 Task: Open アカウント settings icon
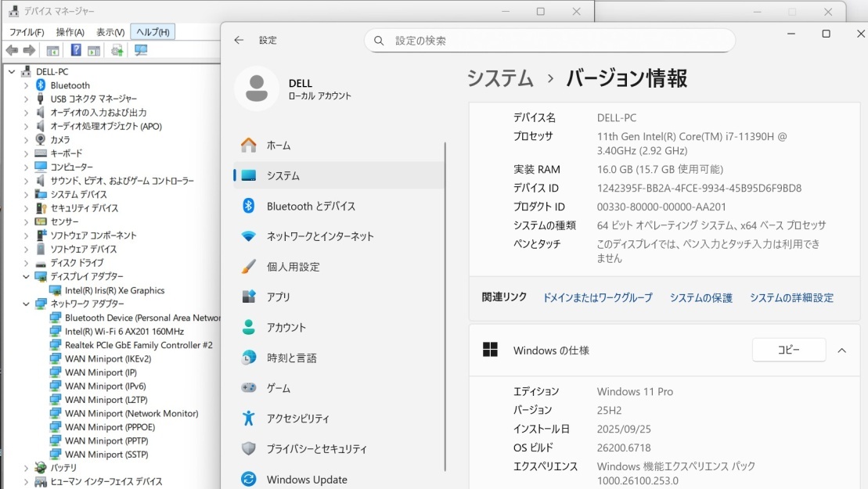pyautogui.click(x=248, y=327)
